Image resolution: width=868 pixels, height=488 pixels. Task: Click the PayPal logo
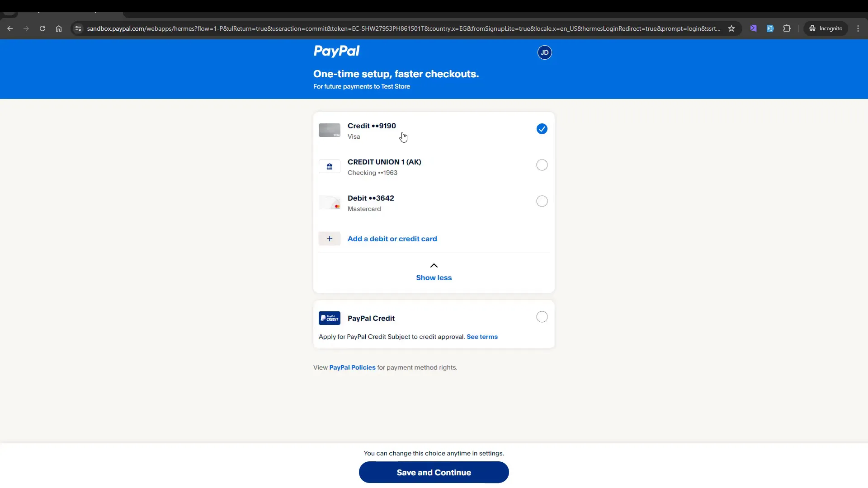pos(337,51)
